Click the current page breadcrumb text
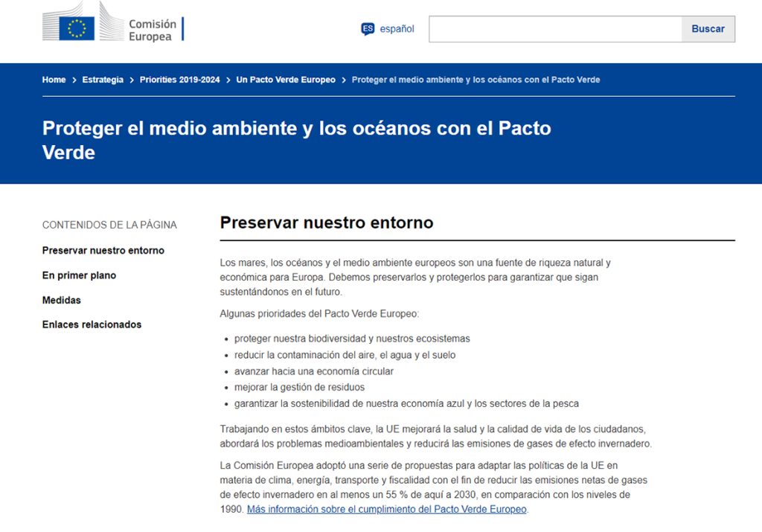Viewport: 762px width, 532px height. click(476, 80)
